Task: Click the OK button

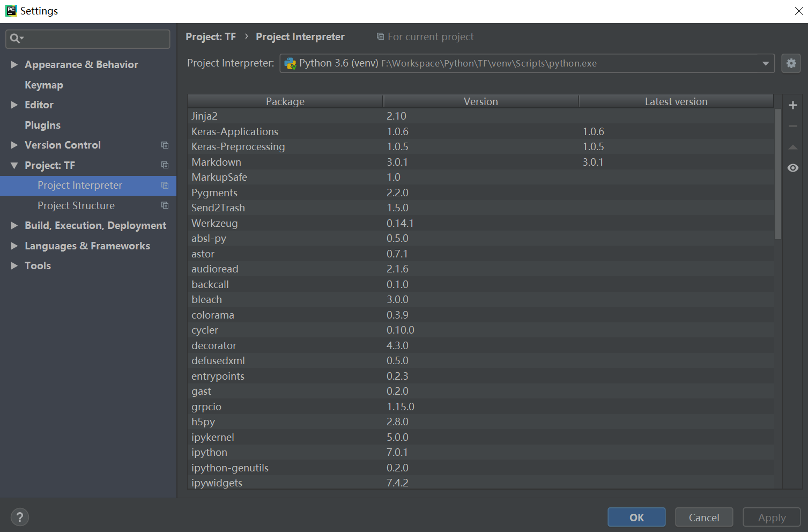Action: (x=636, y=517)
